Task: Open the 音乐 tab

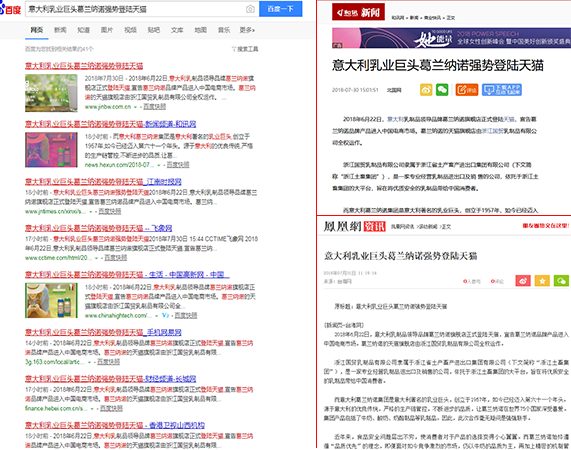Action: tap(224, 30)
